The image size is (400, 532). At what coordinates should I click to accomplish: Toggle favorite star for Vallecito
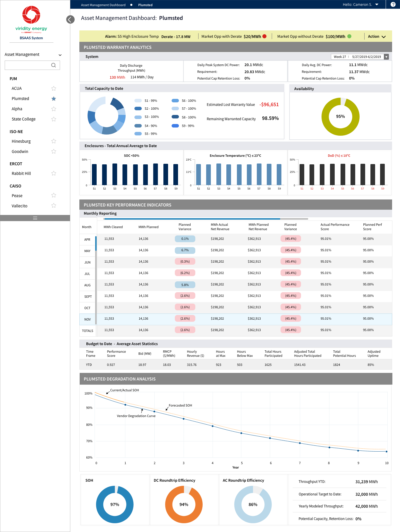click(54, 205)
